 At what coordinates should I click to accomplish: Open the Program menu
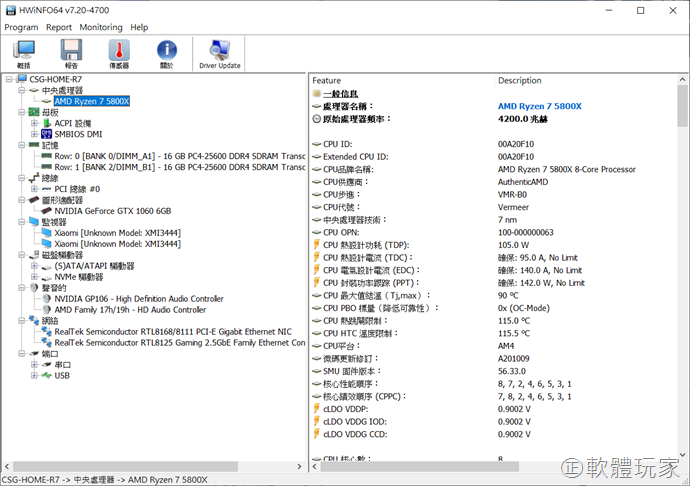point(21,27)
